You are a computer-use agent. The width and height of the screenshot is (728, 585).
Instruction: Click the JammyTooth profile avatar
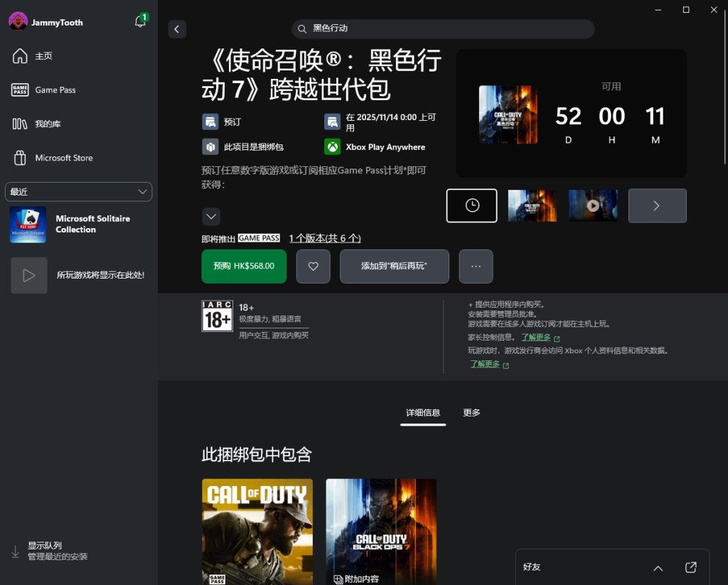(18, 22)
